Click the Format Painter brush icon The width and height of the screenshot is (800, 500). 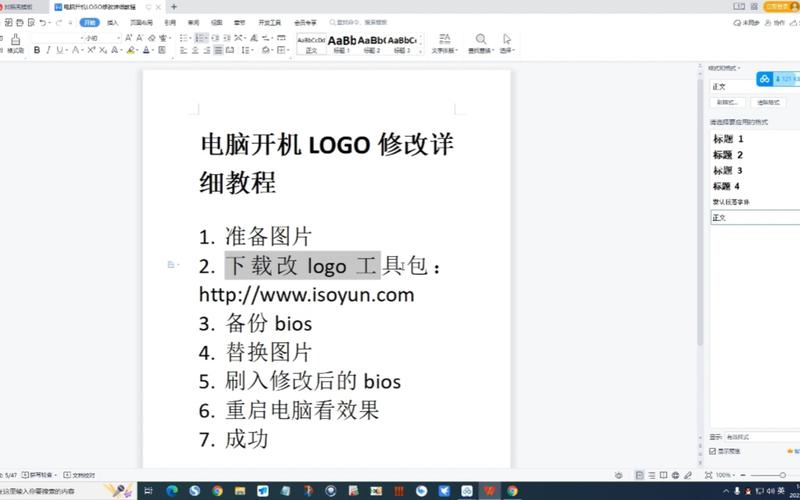tap(16, 40)
